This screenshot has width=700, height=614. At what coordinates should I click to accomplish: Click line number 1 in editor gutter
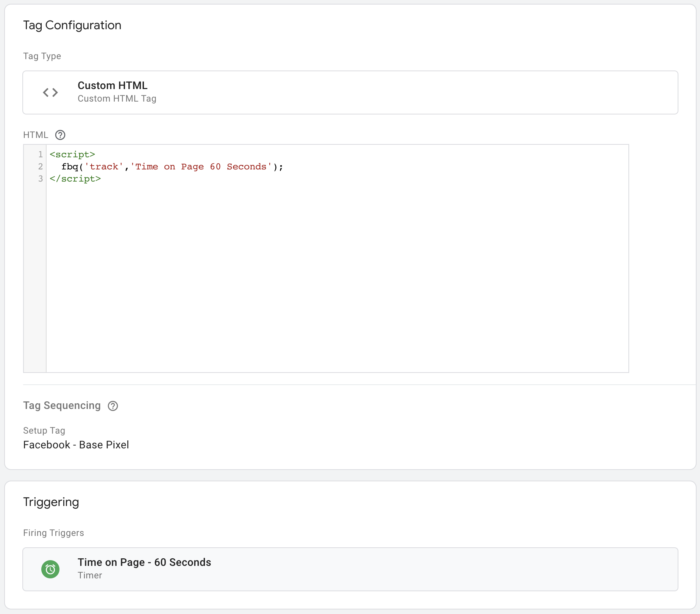[x=40, y=155]
